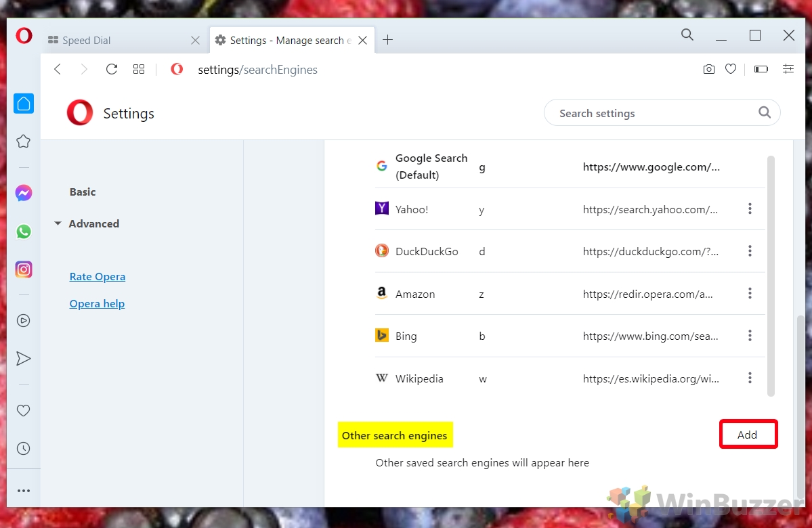Click the Amazon search engine name
812x528 pixels.
tap(415, 294)
